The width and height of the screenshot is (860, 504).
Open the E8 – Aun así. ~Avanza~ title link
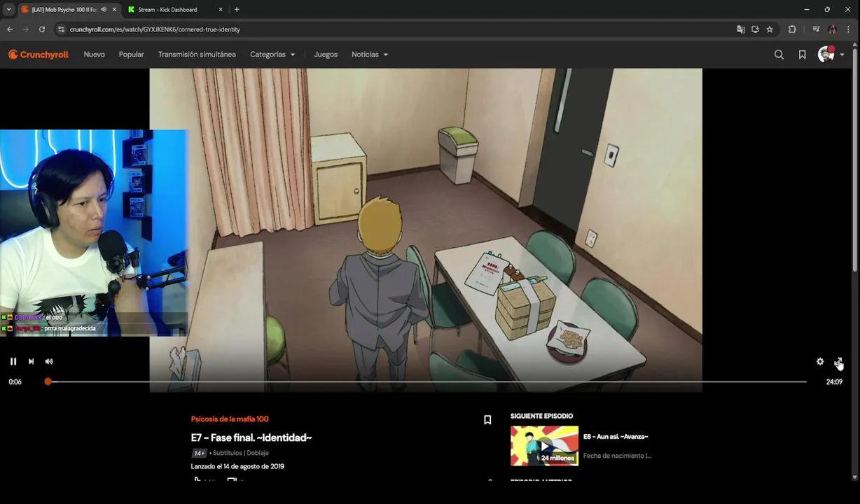tap(616, 437)
